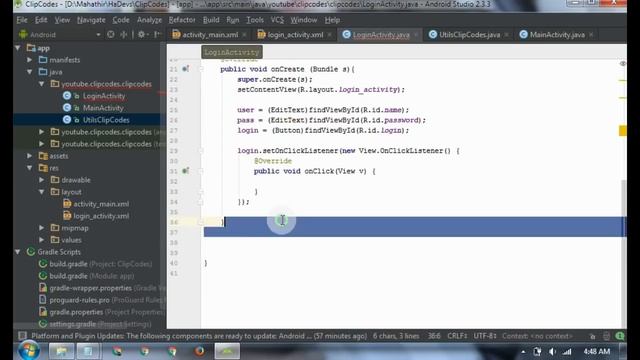This screenshot has height=360, width=640.
Task: Close the UtilsClipCodes.java editor tab
Action: click(x=507, y=35)
